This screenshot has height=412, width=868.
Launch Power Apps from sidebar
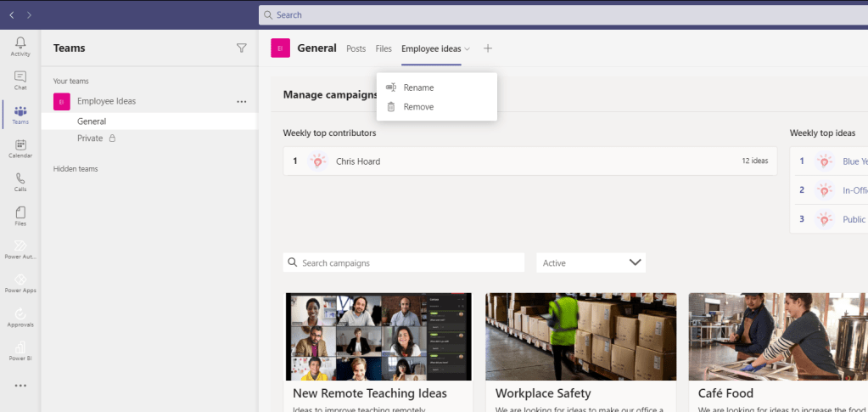click(20, 283)
